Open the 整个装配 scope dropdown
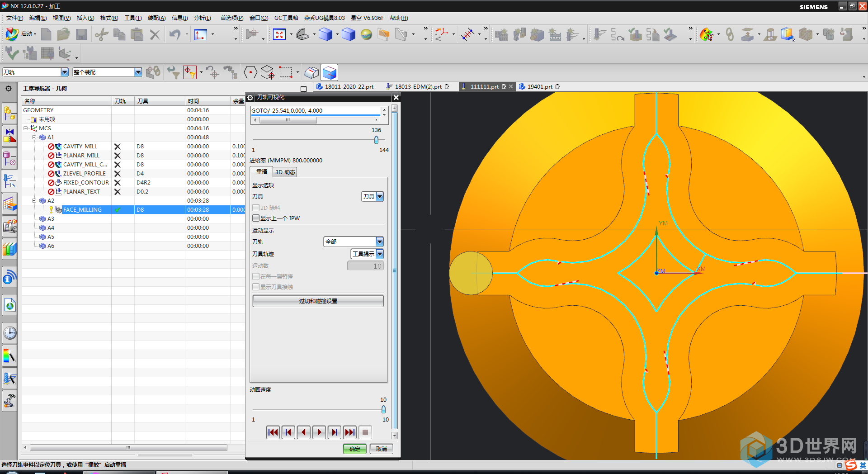The image size is (868, 474). [107, 72]
